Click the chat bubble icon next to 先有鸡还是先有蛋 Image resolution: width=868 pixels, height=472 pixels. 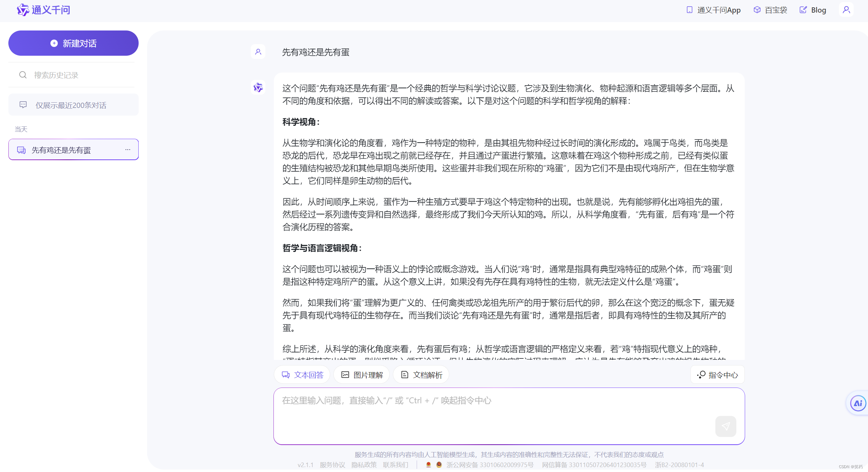click(21, 150)
